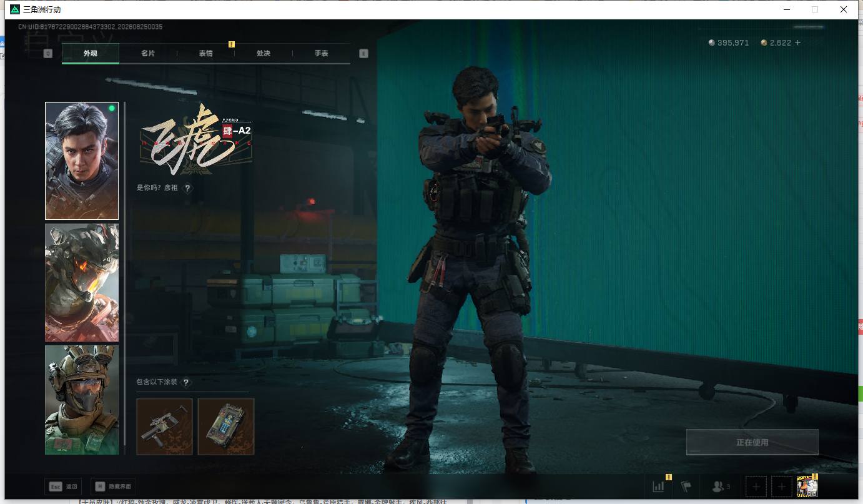
Task: Close the 三角洲行动 window
Action: click(x=843, y=10)
